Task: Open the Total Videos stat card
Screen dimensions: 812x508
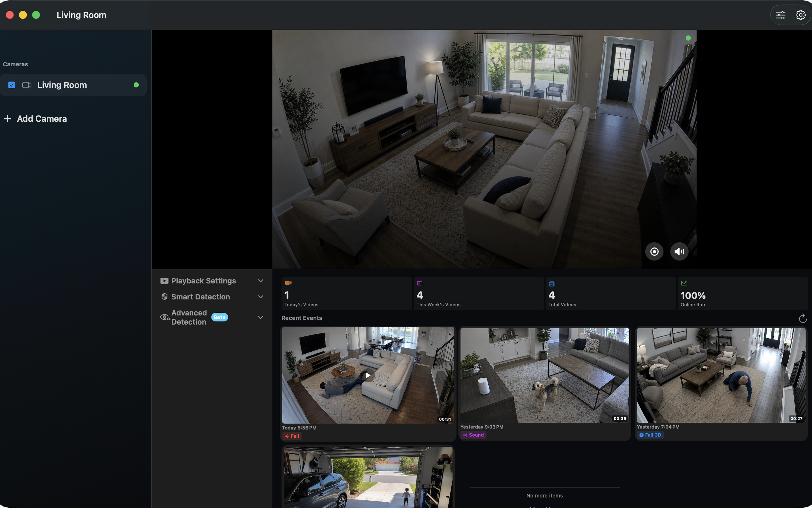Action: tap(611, 294)
